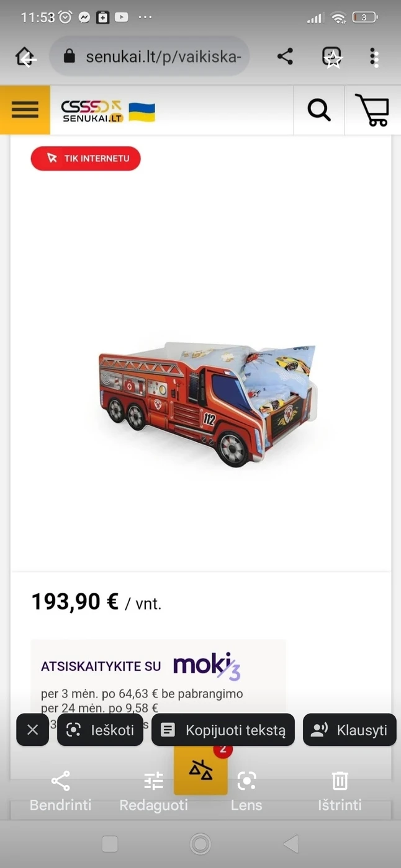Open the fire truck bed image
Viewport: 401px width, 868px height.
(208, 403)
